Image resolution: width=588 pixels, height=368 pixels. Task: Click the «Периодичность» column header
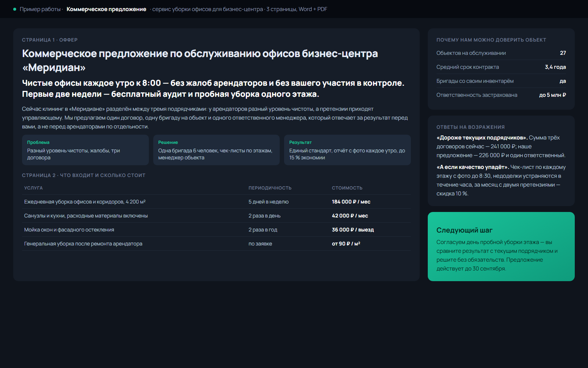pos(270,188)
